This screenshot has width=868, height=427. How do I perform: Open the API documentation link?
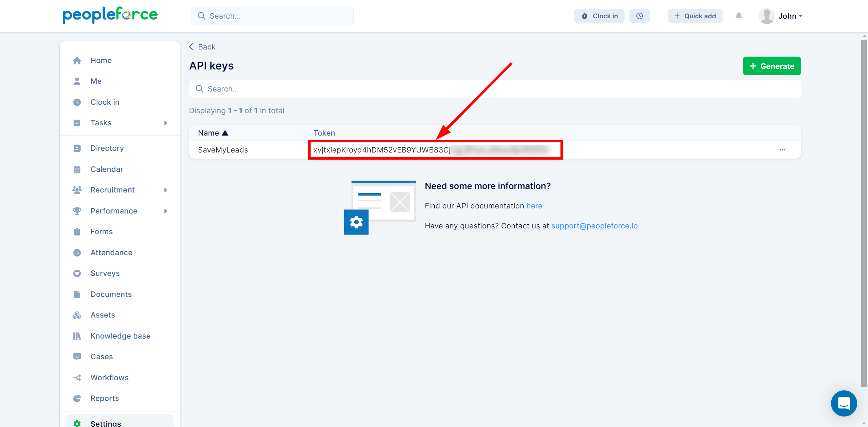pos(534,205)
